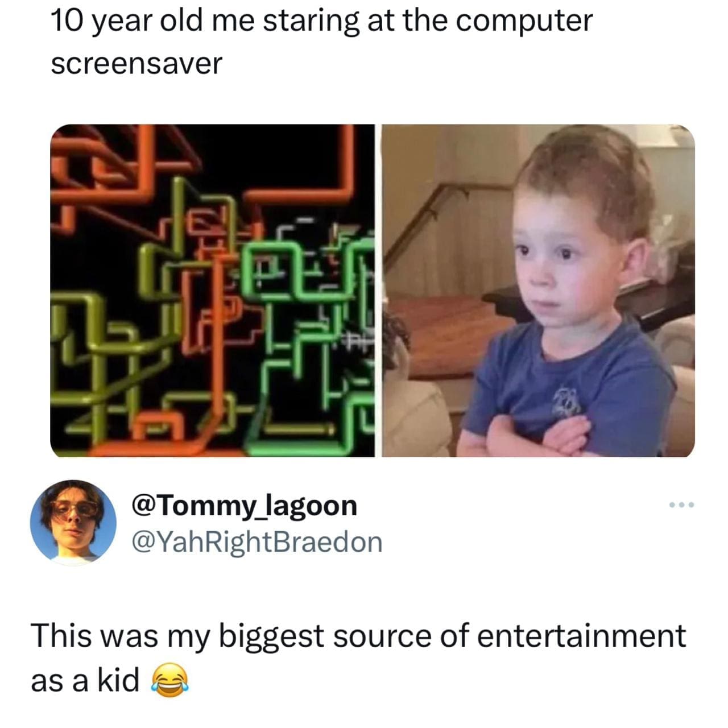Click the word "entertainment" in the tweet
The width and height of the screenshot is (728, 728).
click(x=581, y=636)
